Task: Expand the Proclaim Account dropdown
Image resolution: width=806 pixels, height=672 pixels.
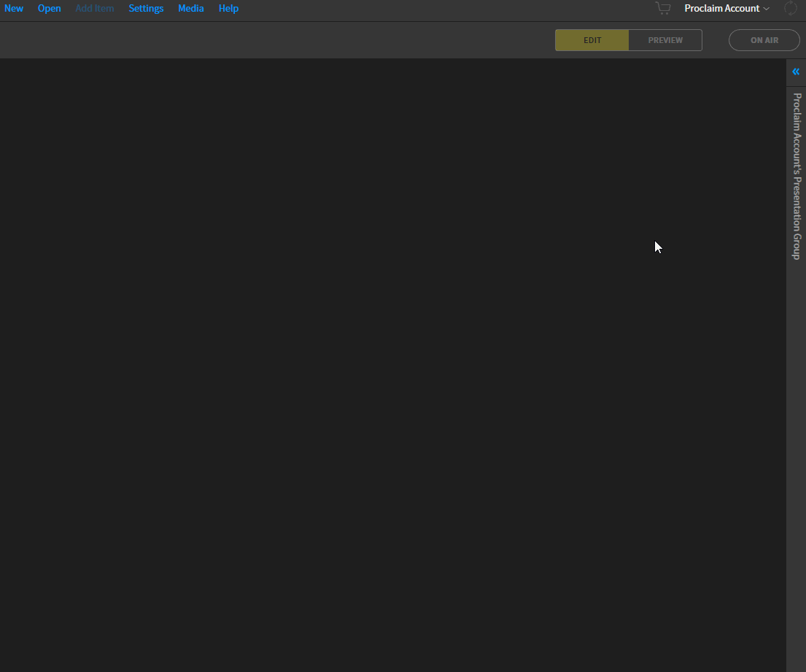Action: coord(726,8)
